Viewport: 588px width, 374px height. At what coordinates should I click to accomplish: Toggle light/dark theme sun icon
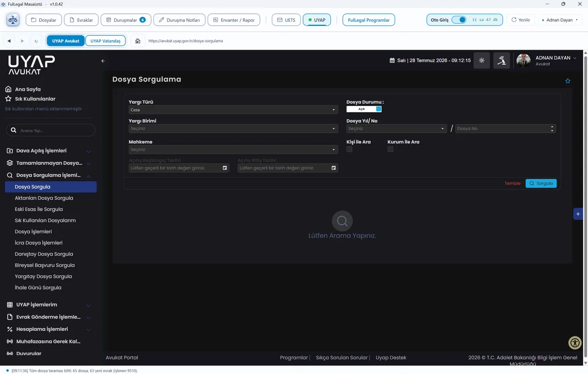(x=481, y=60)
